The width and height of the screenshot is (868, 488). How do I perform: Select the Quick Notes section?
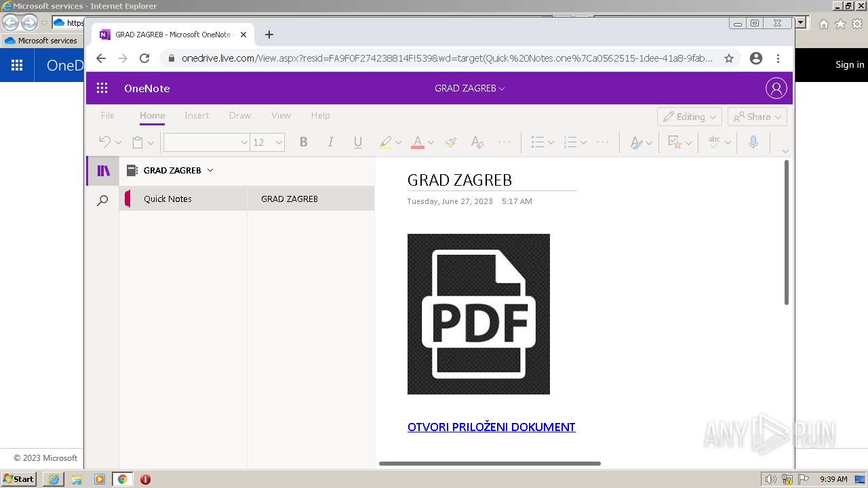click(183, 199)
